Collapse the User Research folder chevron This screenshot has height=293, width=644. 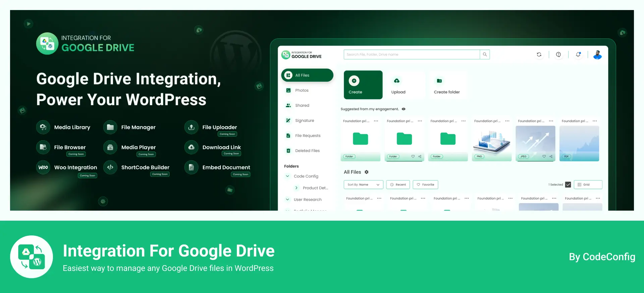click(287, 200)
